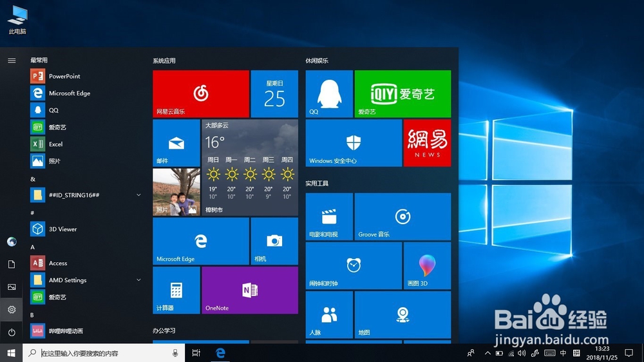The width and height of the screenshot is (644, 362).
Task: Open Pictures folder from Start sidebar
Action: click(x=12, y=287)
